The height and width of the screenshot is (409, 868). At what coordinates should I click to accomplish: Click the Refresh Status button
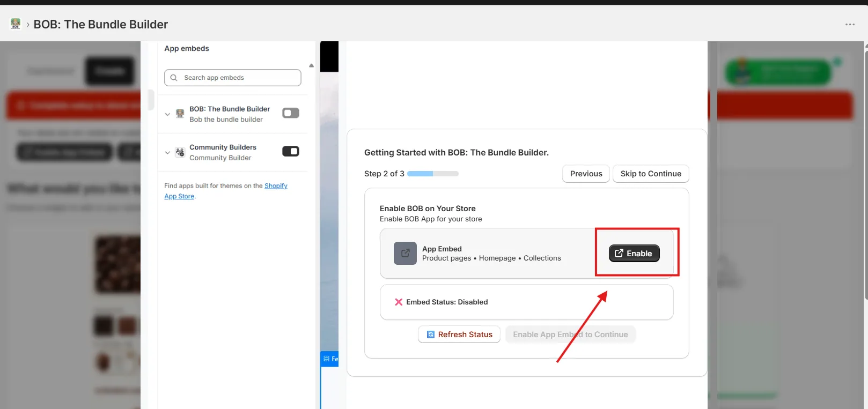click(x=459, y=334)
